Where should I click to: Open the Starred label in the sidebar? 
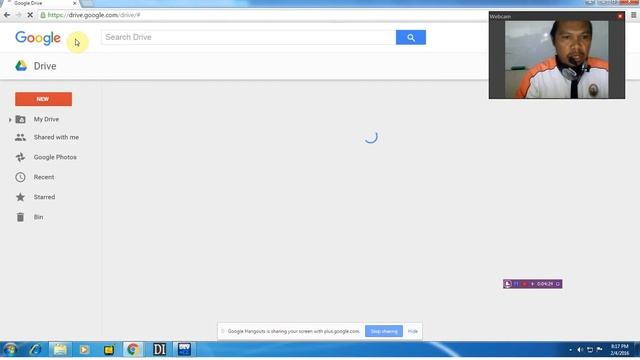pyautogui.click(x=44, y=197)
